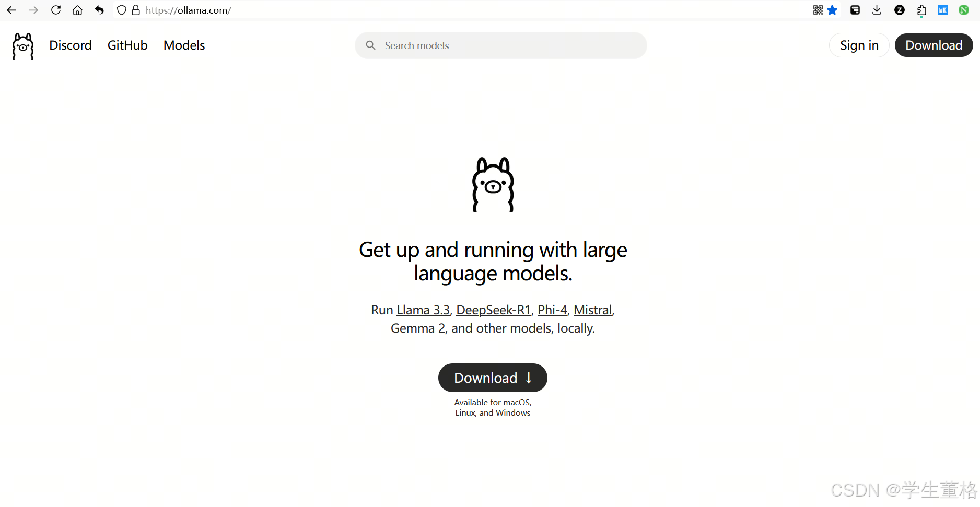The height and width of the screenshot is (507, 980).
Task: Open the Discord nav link
Action: (71, 45)
